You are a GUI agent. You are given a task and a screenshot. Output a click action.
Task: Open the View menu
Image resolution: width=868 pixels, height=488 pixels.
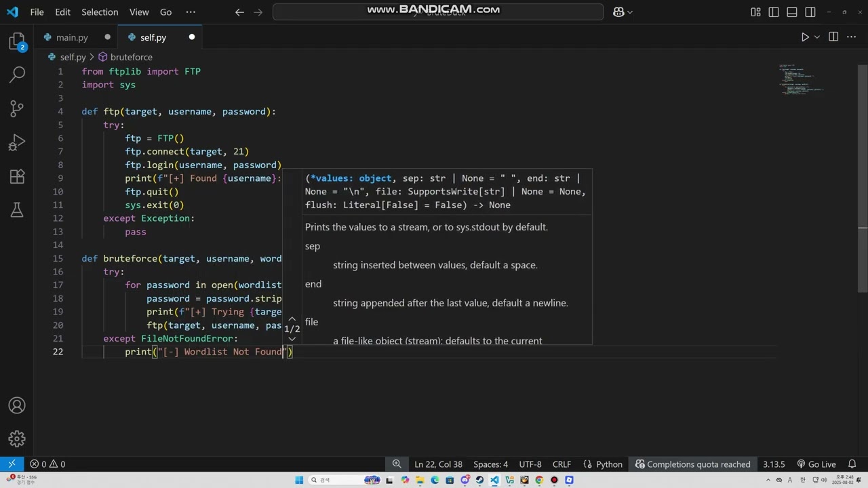coord(139,12)
